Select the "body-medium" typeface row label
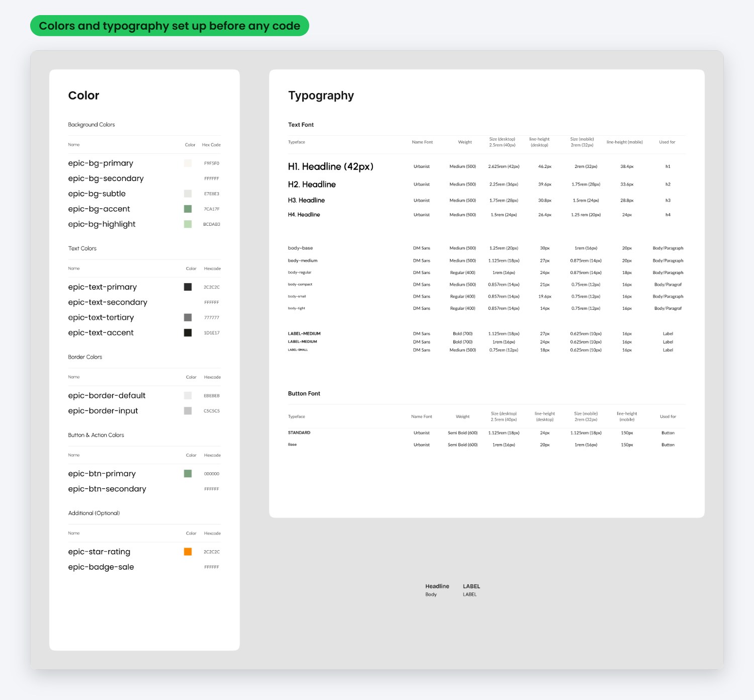Image resolution: width=754 pixels, height=700 pixels. tap(303, 260)
